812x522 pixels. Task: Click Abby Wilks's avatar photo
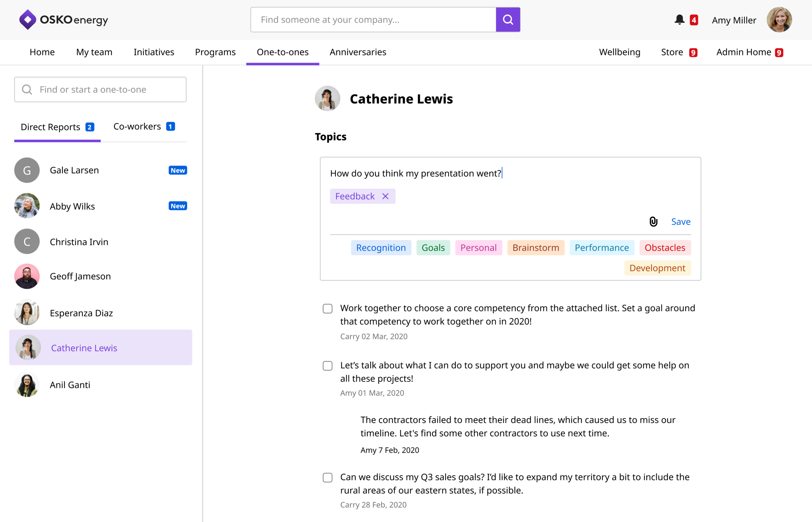[27, 206]
